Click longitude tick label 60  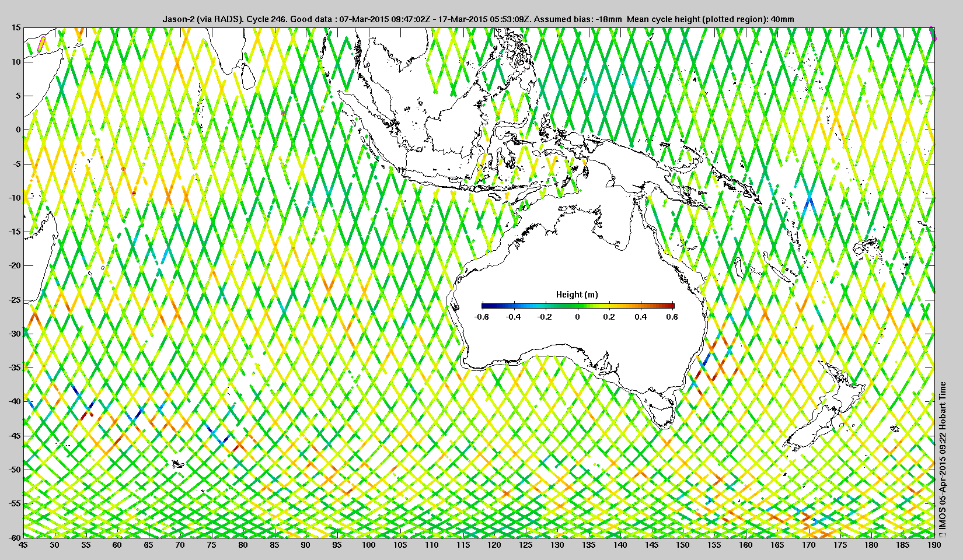pos(117,545)
